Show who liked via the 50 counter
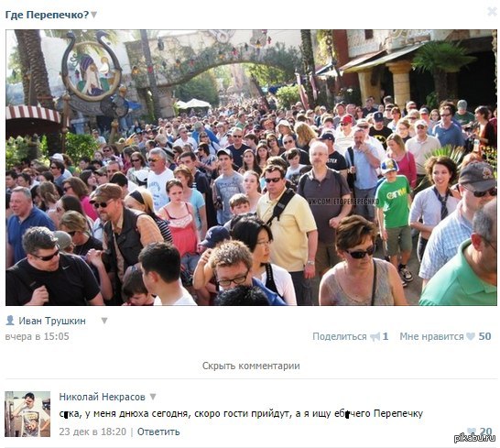The height and width of the screenshot is (448, 500). coord(484,336)
